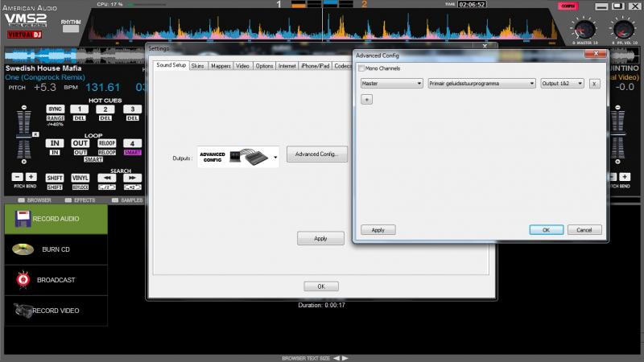Click the Broadcast alarm icon
This screenshot has height=362, width=644.
[23, 279]
